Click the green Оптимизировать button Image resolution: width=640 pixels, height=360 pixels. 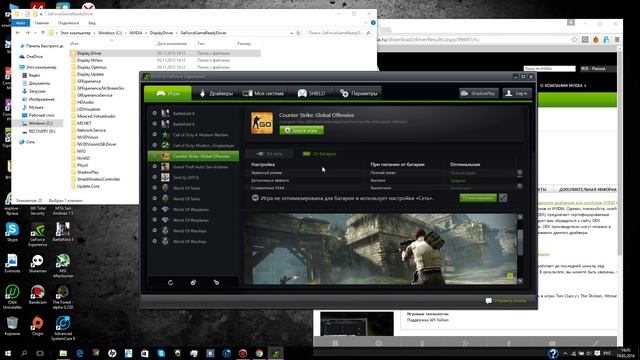[x=478, y=198]
